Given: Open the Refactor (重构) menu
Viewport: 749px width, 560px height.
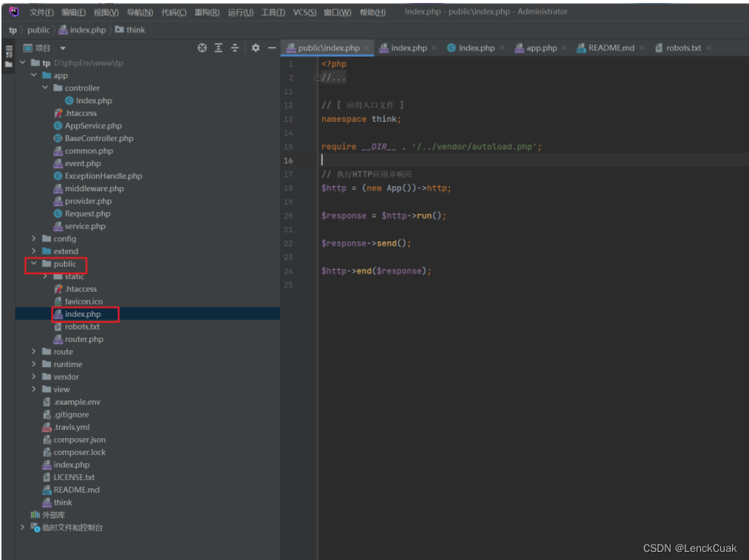Looking at the screenshot, I should (x=208, y=12).
